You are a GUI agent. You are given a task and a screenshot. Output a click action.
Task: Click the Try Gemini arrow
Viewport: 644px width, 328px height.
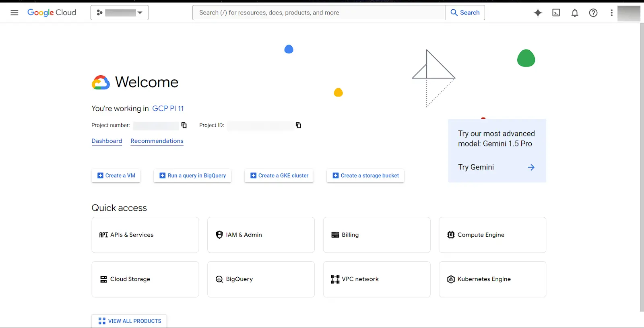[x=531, y=167]
